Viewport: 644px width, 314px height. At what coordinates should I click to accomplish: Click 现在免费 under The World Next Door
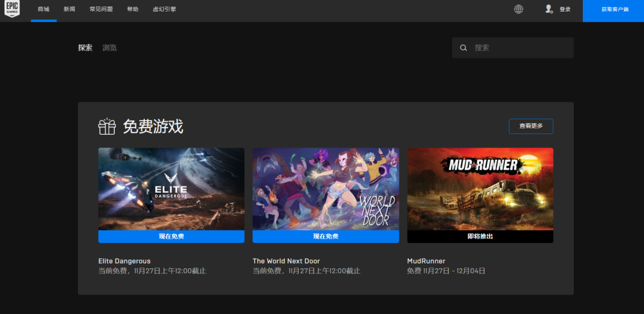pyautogui.click(x=326, y=237)
